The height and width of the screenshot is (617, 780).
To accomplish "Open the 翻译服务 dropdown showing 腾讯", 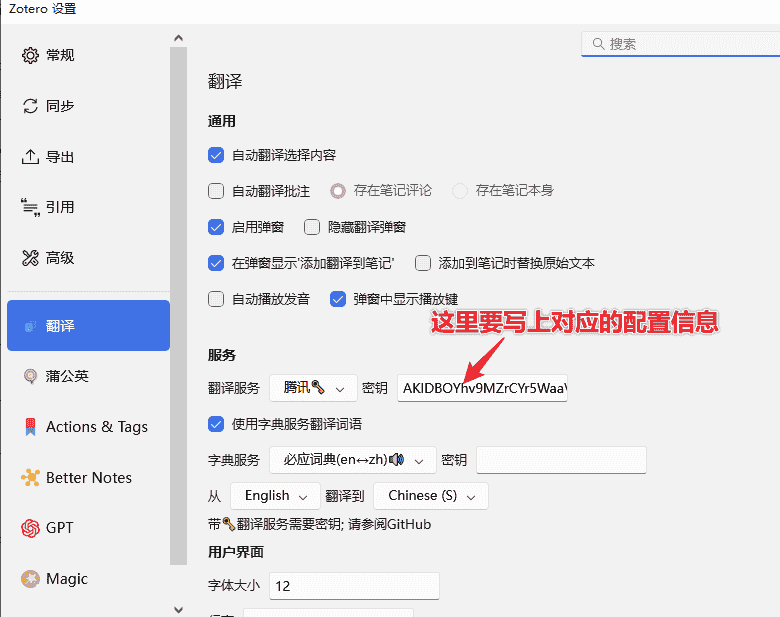I will coord(313,388).
